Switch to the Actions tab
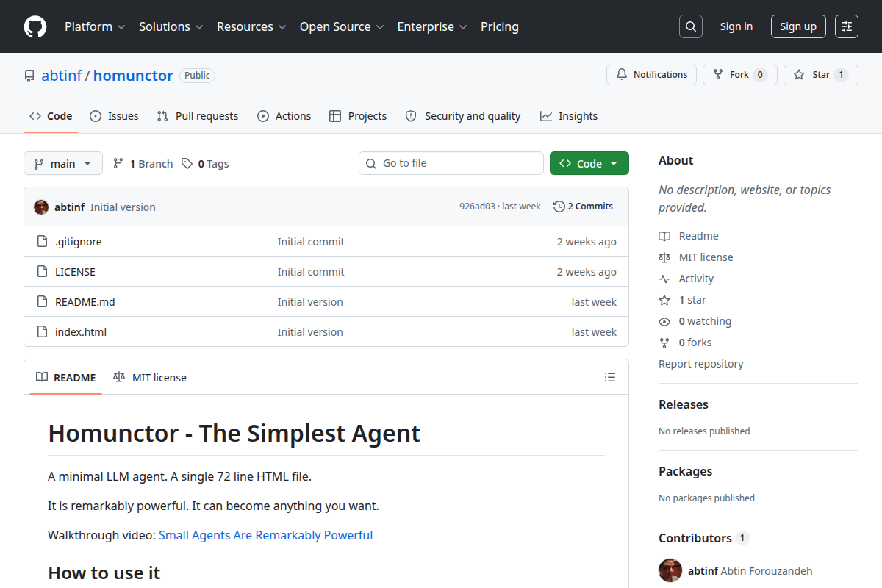This screenshot has height=588, width=882. (284, 116)
